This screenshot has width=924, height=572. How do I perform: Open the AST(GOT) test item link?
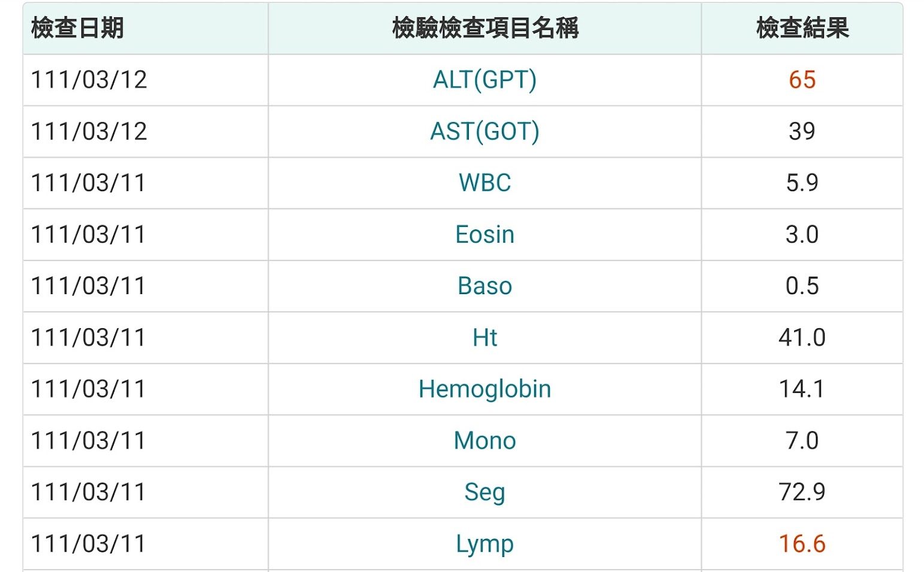pyautogui.click(x=484, y=131)
